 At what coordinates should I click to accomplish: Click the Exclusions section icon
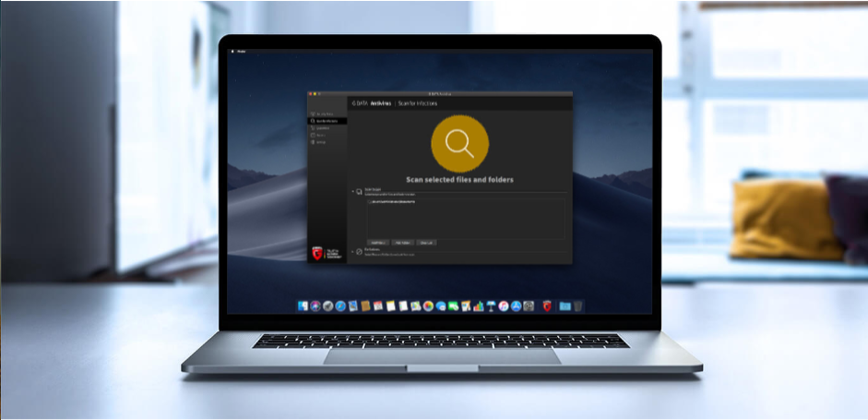tap(359, 252)
